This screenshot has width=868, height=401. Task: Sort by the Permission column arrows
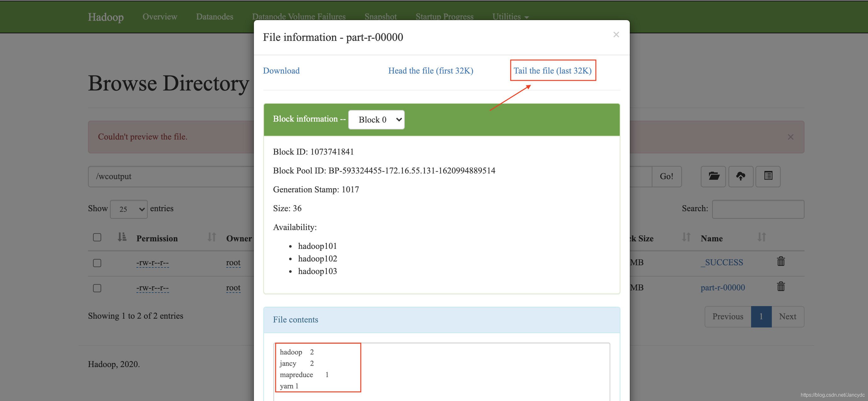(212, 237)
